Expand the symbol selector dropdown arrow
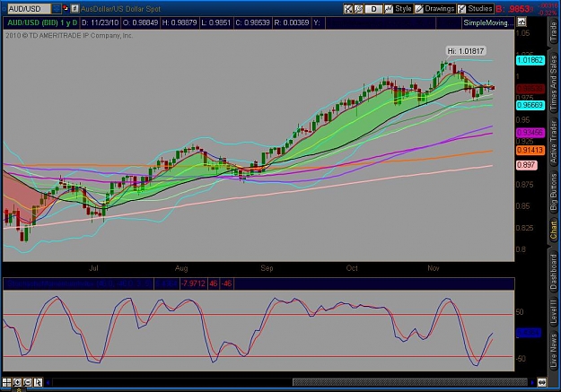This screenshot has height=392, width=561. coord(57,9)
